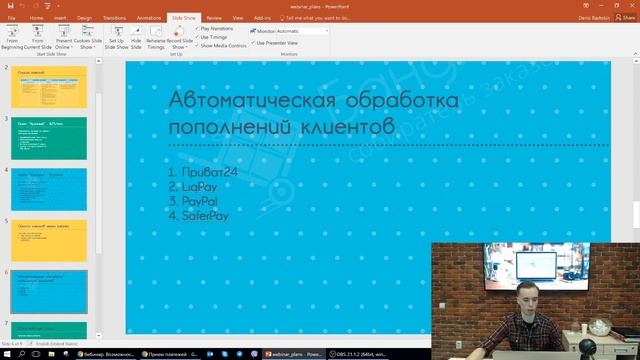640x360 pixels.
Task: Switch to the Home tab
Action: pyautogui.click(x=36, y=18)
